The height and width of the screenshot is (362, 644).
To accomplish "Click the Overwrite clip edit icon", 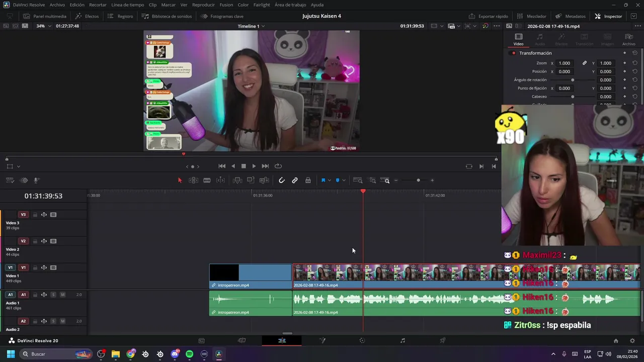I will [x=251, y=180].
